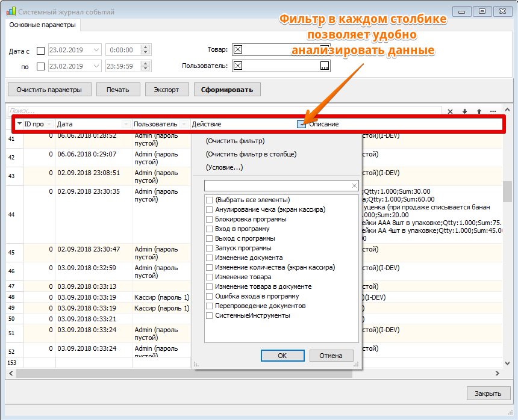Check Изменение документа filter option
This screenshot has height=420, width=518.
click(x=209, y=258)
